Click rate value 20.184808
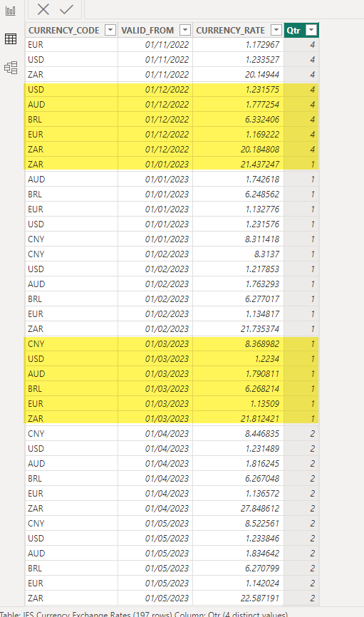The height and width of the screenshot is (617, 364). click(x=260, y=150)
